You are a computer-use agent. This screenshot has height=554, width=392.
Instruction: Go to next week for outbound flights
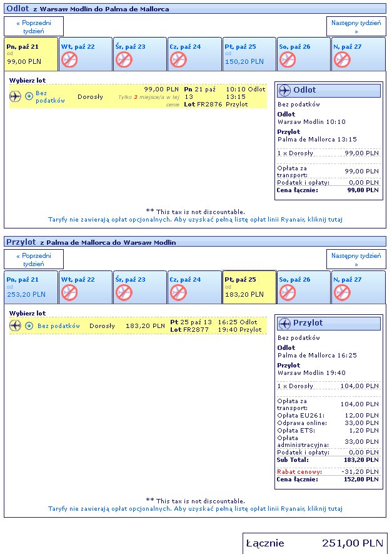tap(356, 26)
